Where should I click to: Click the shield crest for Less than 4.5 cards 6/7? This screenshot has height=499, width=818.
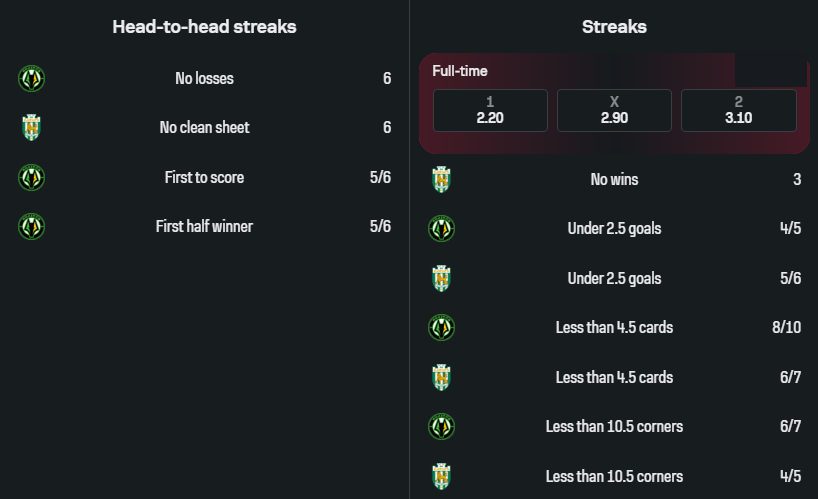441,377
